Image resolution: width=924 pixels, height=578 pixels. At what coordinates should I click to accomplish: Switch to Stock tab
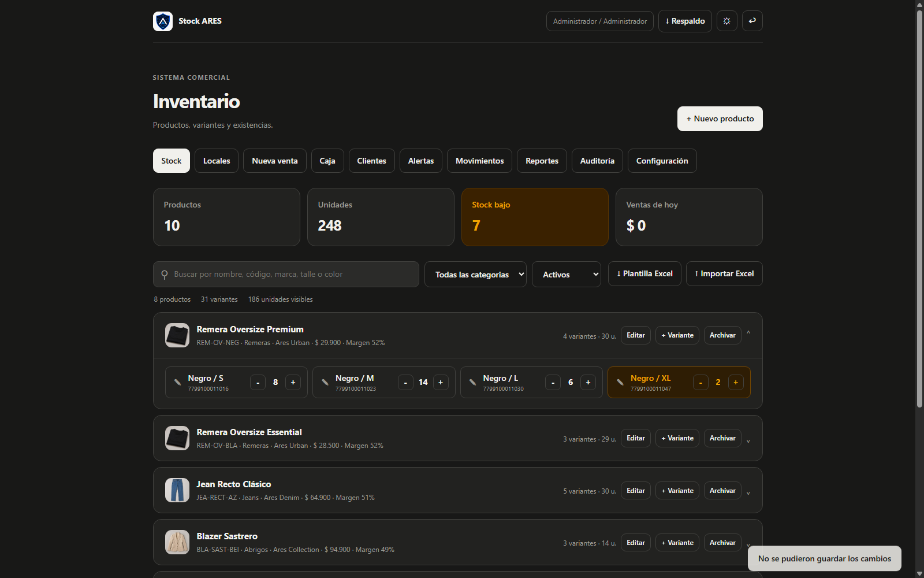tap(172, 161)
